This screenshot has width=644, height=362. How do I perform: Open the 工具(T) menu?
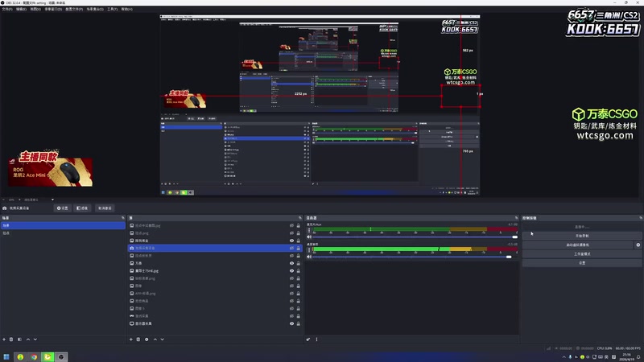pyautogui.click(x=112, y=9)
